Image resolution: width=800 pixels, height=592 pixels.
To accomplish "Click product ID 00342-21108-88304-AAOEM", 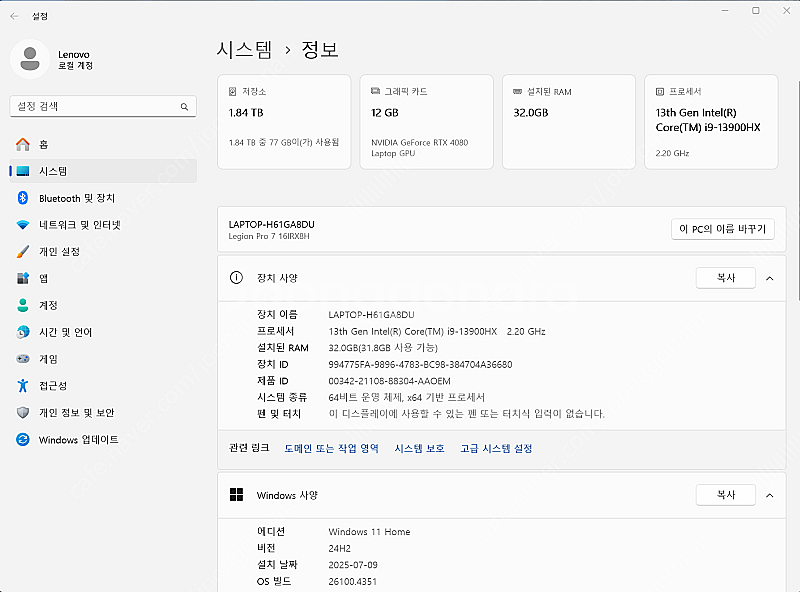I will pos(389,381).
